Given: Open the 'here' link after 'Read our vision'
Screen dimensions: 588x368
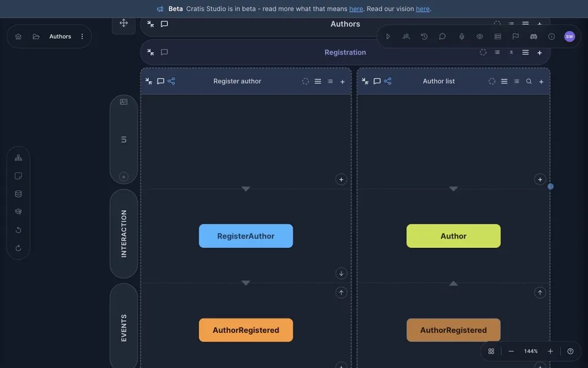Looking at the screenshot, I should point(423,9).
